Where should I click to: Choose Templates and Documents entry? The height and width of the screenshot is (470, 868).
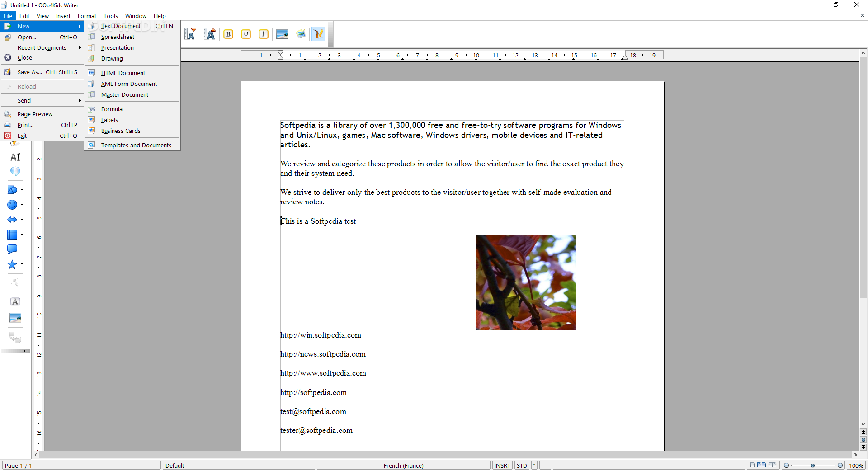(x=132, y=146)
